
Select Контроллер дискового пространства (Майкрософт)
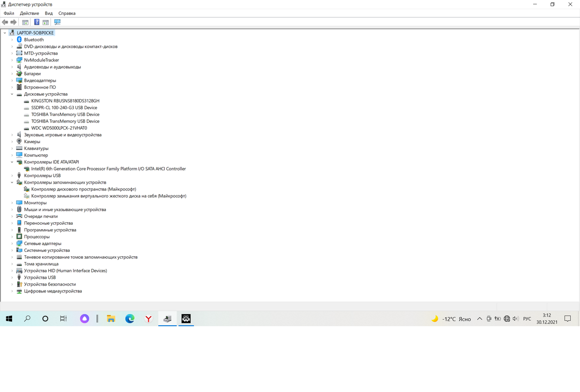[84, 189]
